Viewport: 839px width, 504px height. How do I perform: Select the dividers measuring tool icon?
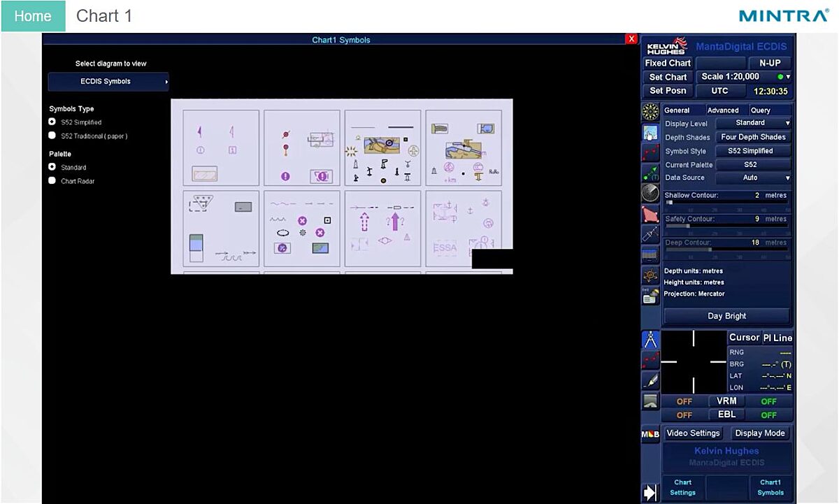pyautogui.click(x=651, y=340)
